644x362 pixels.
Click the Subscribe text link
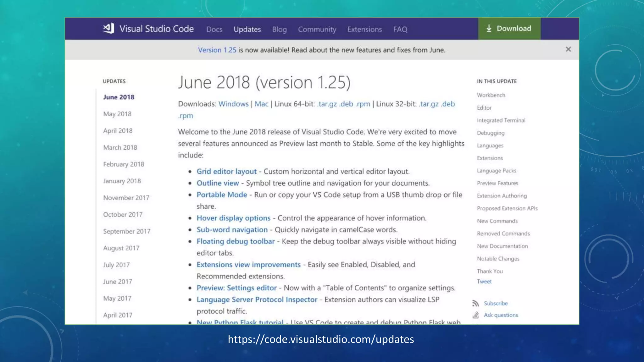496,303
